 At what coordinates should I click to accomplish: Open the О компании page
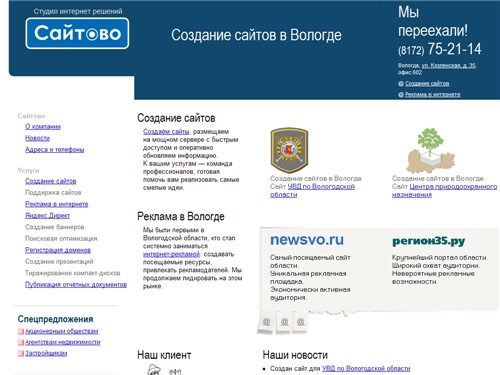click(43, 127)
